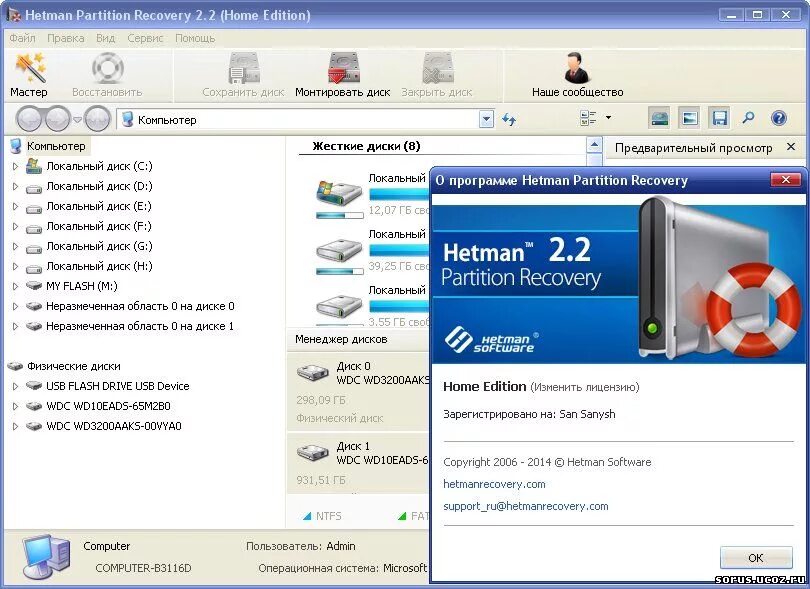Refresh the current location view
The image size is (810, 589).
(509, 120)
